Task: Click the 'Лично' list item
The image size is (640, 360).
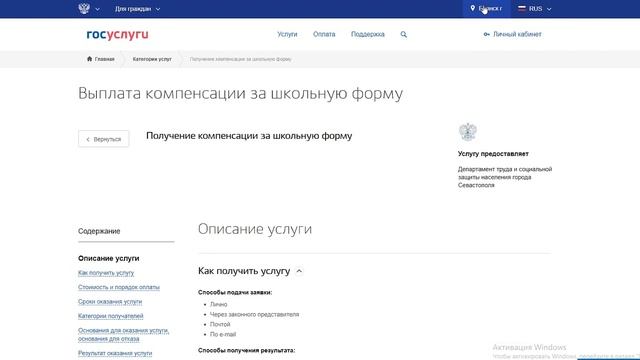Action: tap(218, 304)
